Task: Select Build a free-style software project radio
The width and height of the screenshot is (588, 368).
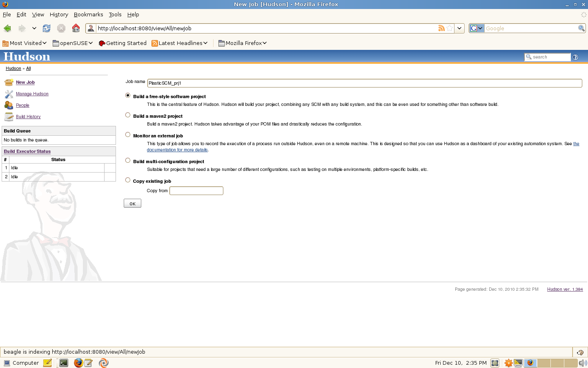Action: pyautogui.click(x=128, y=95)
